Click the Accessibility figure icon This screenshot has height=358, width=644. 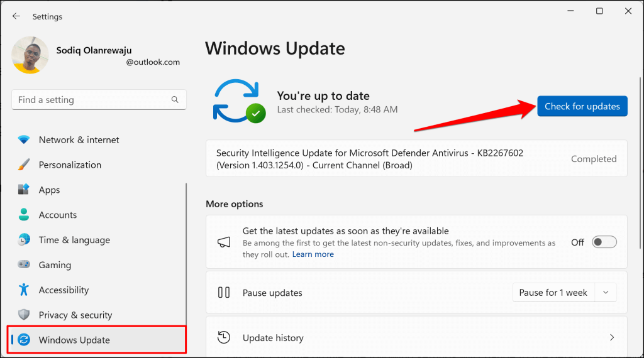[24, 290]
